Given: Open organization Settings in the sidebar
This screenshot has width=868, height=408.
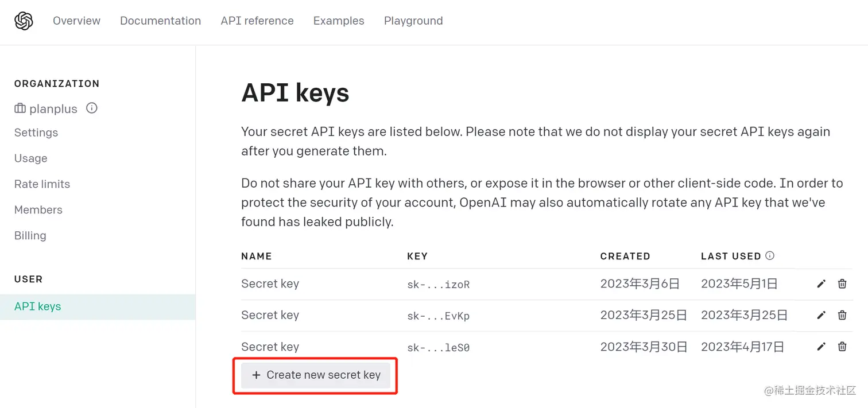Looking at the screenshot, I should tap(36, 133).
